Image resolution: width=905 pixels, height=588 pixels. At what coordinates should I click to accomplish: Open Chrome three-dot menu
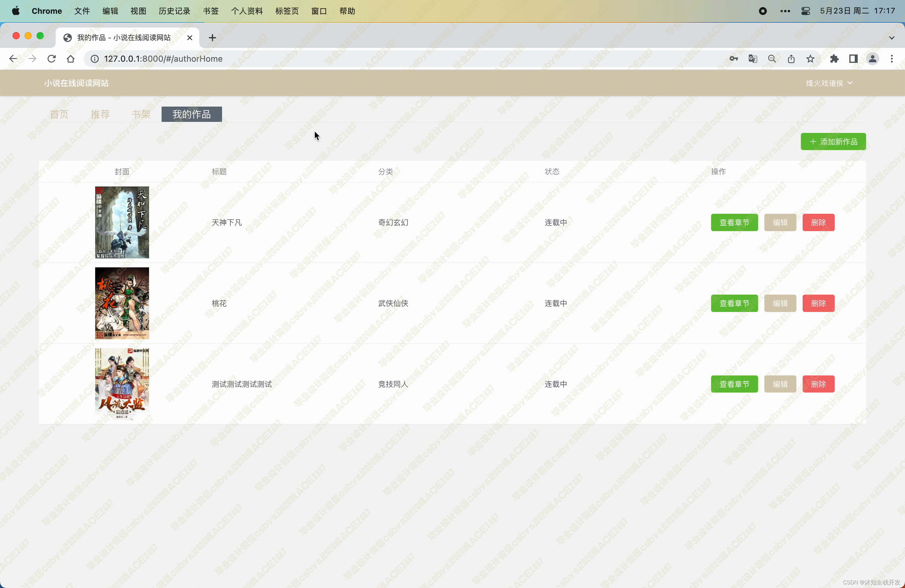point(891,59)
